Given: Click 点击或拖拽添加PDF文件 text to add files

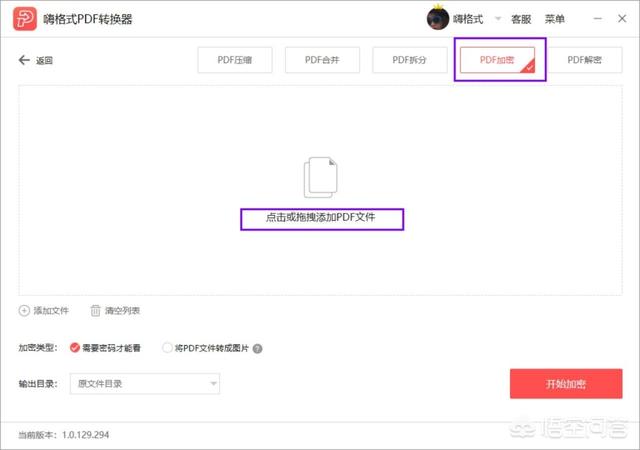Looking at the screenshot, I should tap(321, 218).
